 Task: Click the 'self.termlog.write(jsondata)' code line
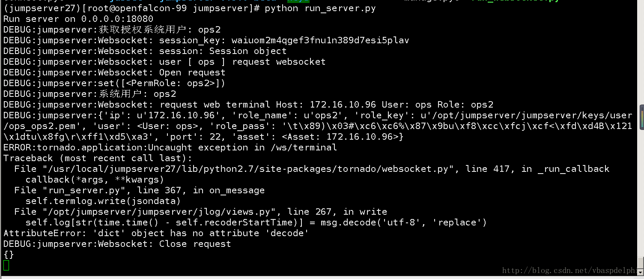tap(103, 201)
